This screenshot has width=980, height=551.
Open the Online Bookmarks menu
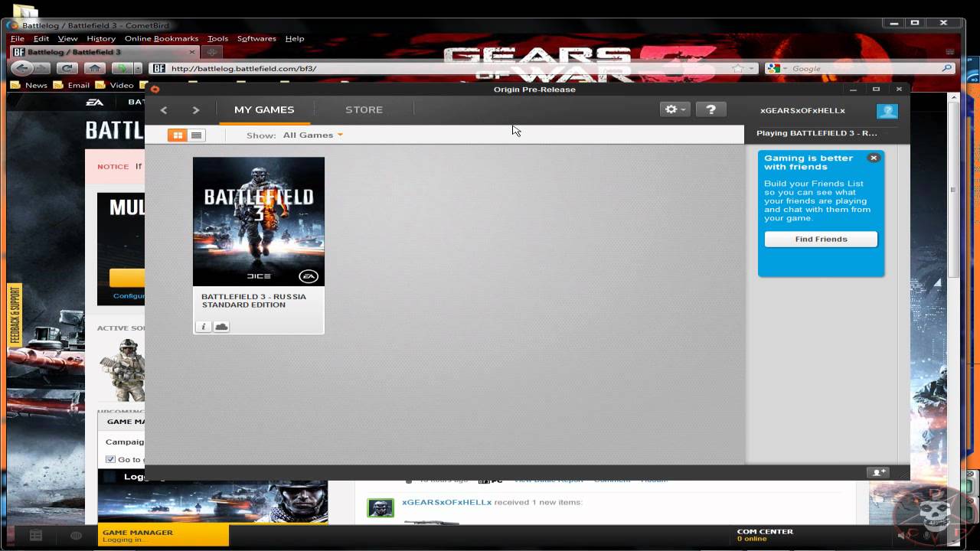click(162, 38)
